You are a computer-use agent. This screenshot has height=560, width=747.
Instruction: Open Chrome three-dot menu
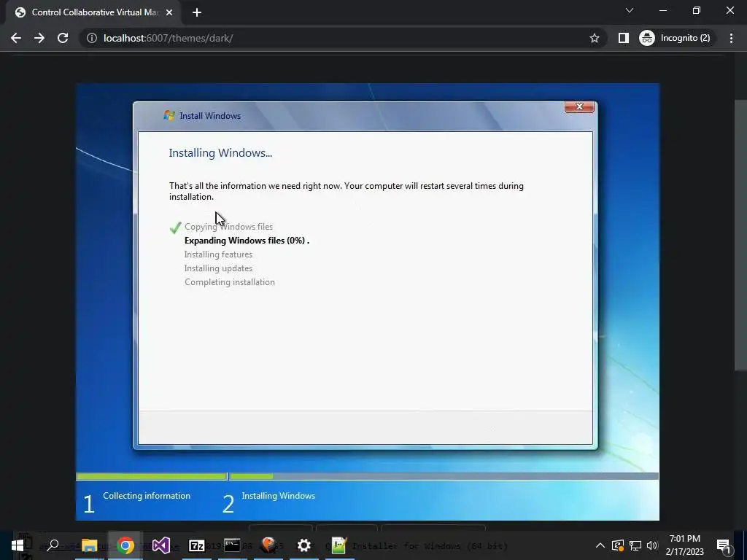(x=731, y=38)
